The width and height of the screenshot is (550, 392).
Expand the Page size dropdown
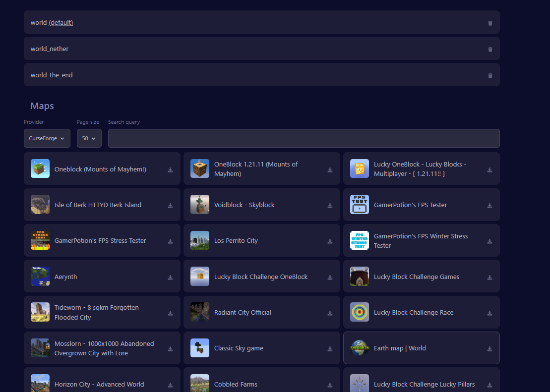pos(89,138)
